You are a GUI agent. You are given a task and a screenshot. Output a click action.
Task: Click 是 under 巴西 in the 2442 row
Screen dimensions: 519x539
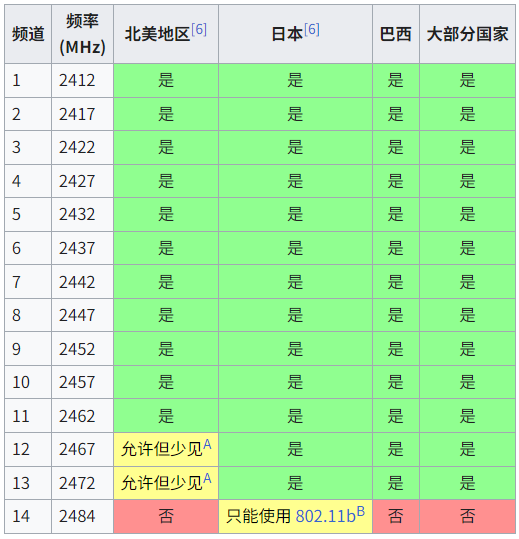pos(396,282)
